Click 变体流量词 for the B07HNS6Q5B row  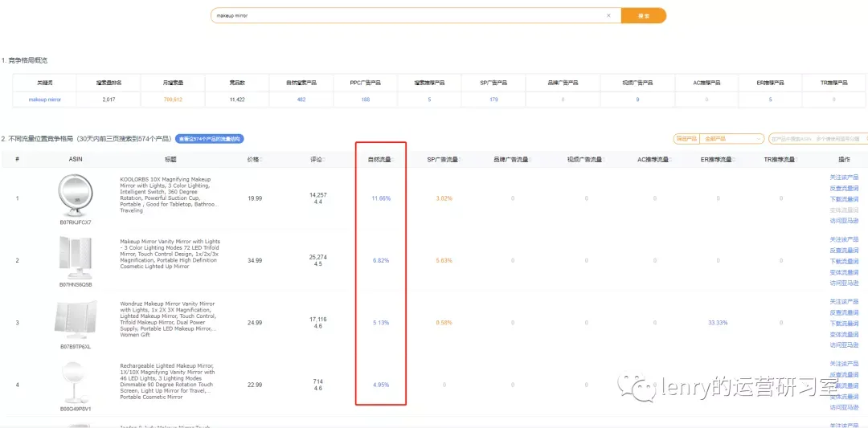tap(844, 272)
